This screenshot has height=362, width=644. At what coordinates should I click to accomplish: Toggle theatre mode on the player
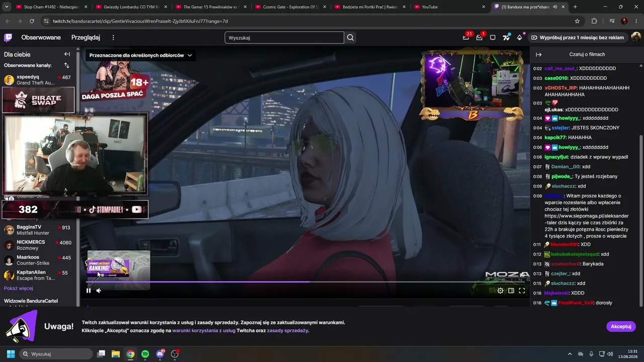point(511,290)
